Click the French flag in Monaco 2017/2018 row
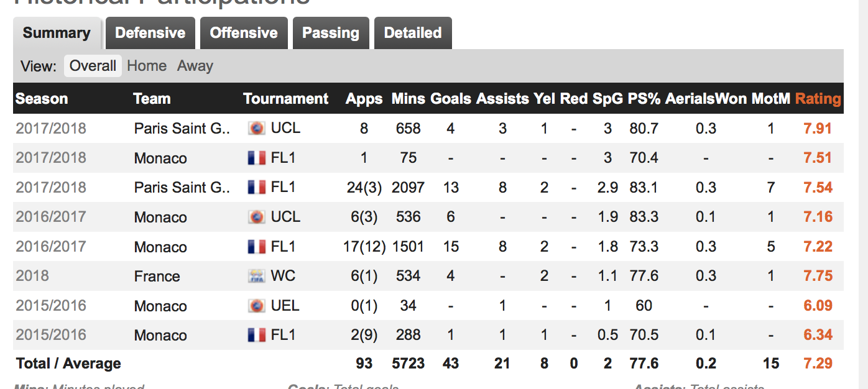This screenshot has width=868, height=389. 256,158
